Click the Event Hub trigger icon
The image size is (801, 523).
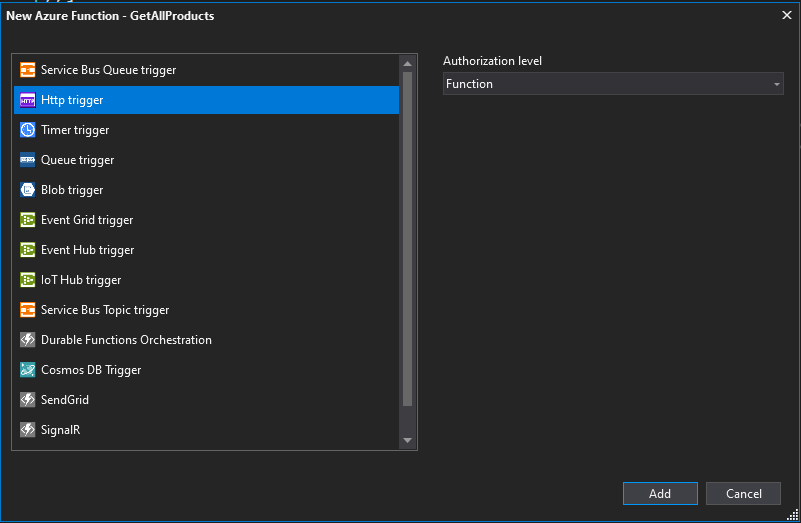pyautogui.click(x=28, y=250)
